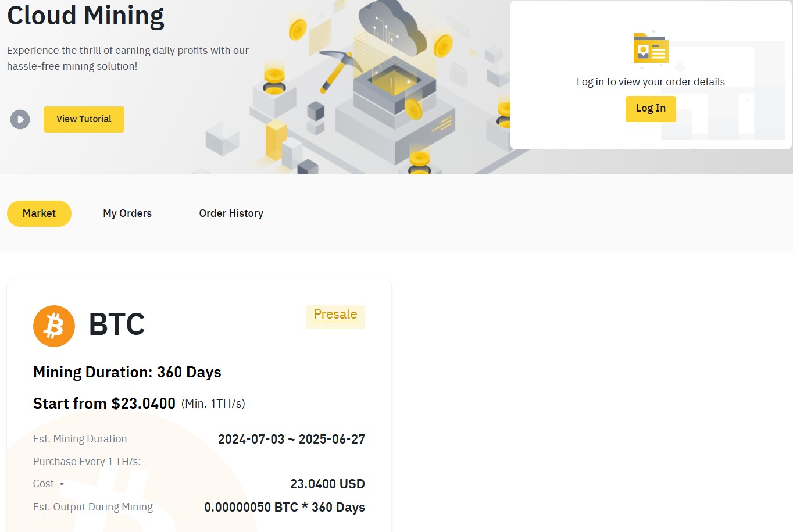Play the tutorial video icon

tap(20, 120)
